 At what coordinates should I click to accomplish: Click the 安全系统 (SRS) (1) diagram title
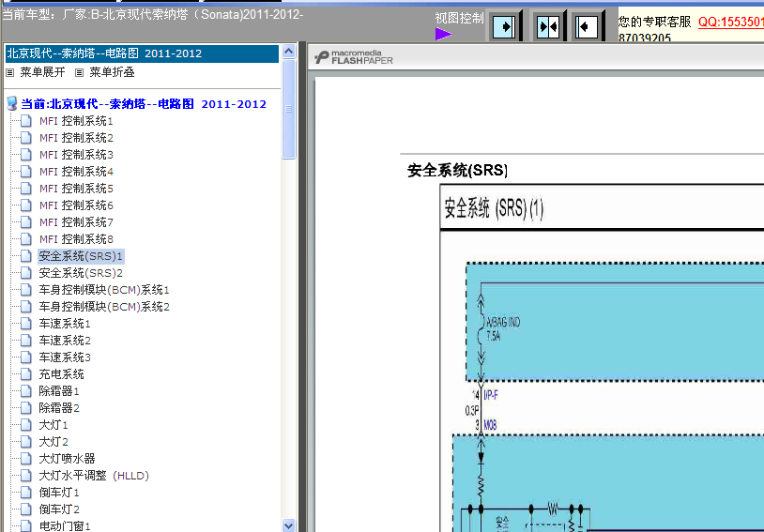point(494,208)
